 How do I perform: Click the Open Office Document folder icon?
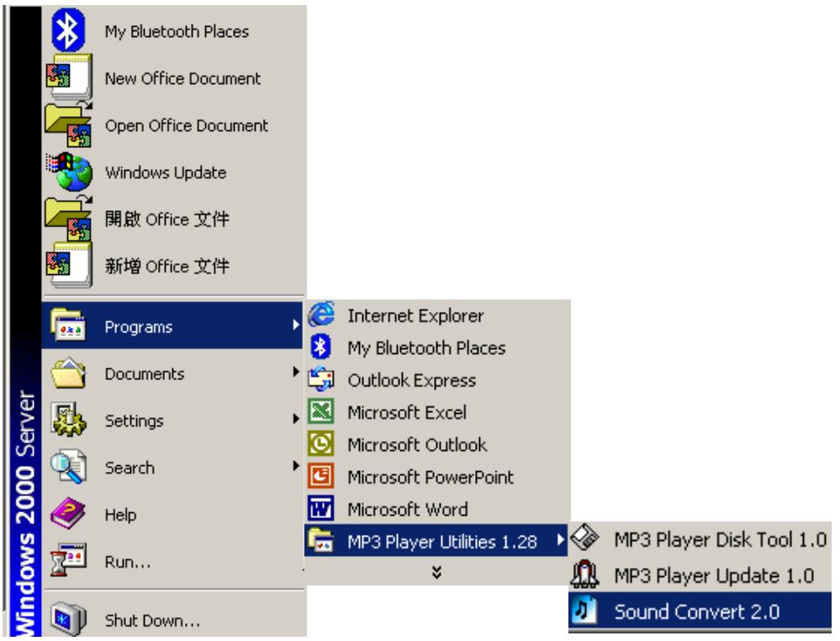coord(69,124)
